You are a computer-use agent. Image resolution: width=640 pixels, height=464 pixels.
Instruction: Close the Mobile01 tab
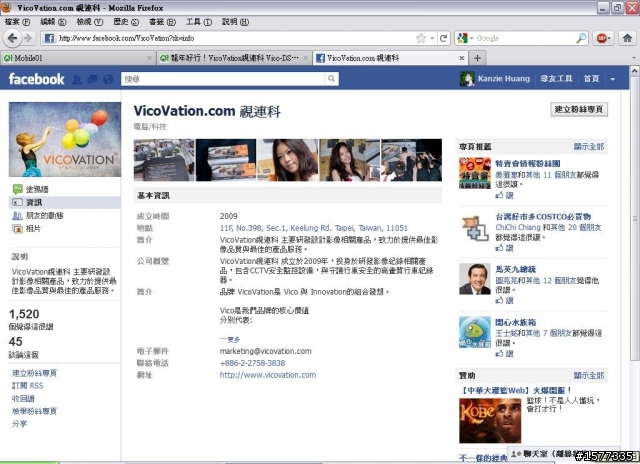click(149, 58)
